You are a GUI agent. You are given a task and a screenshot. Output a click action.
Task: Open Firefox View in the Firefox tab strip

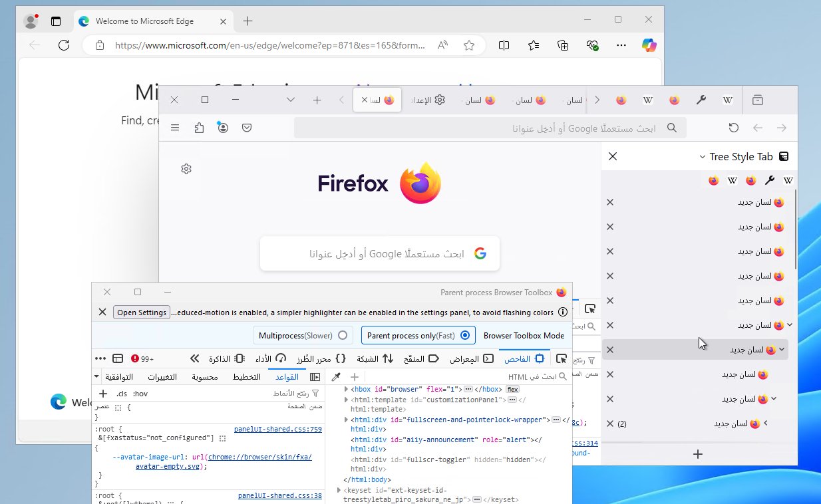click(758, 100)
